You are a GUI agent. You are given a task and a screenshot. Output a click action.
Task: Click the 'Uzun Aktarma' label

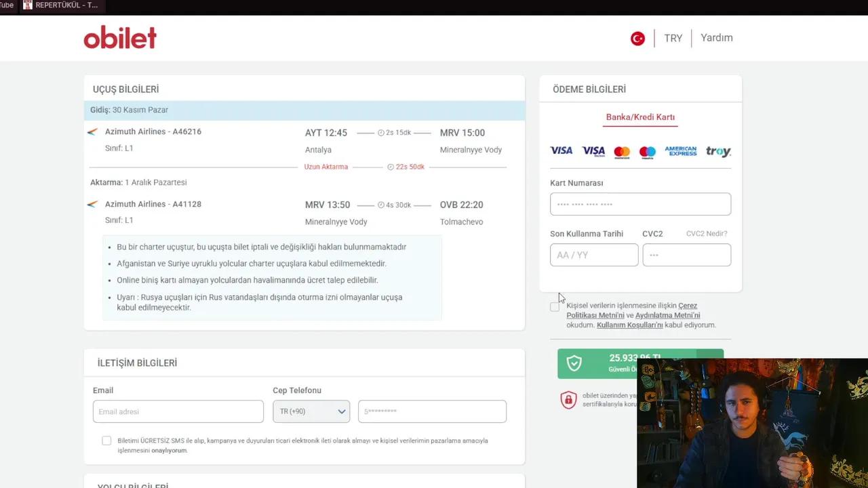pyautogui.click(x=326, y=167)
